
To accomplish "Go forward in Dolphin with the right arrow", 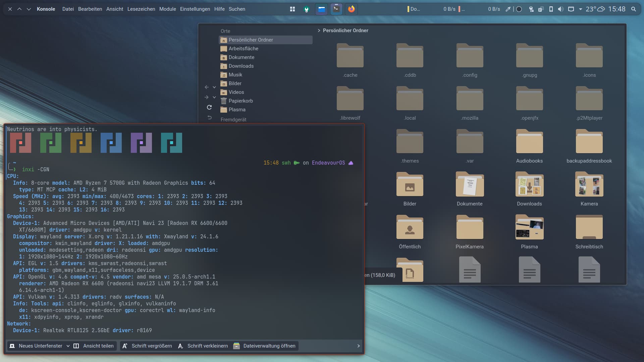I will click(207, 97).
